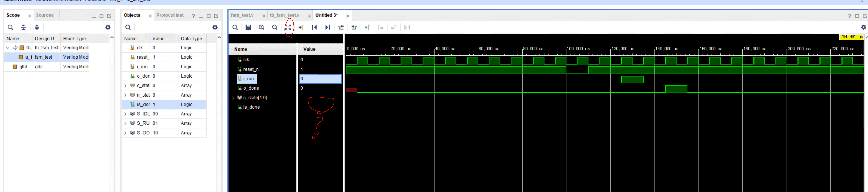This screenshot has height=192, width=868.
Task: Click the search icon in the Scope panel
Action: 10,27
